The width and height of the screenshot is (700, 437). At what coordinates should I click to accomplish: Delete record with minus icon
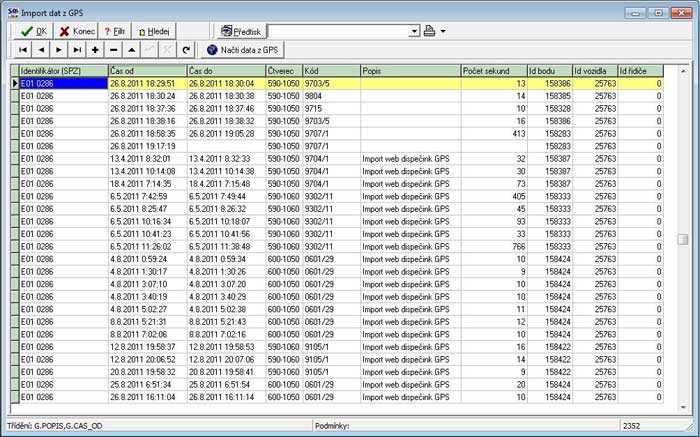pos(113,50)
